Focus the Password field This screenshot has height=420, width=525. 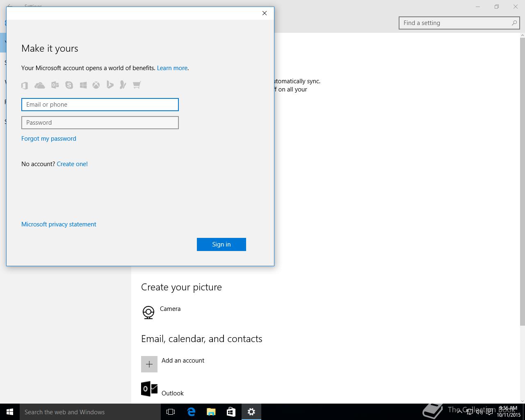pyautogui.click(x=100, y=123)
